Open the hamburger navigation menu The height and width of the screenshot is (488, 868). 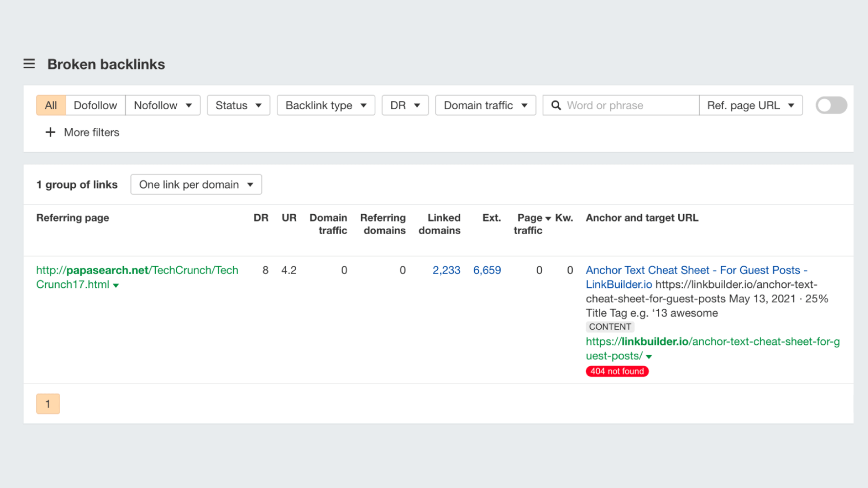[x=29, y=64]
